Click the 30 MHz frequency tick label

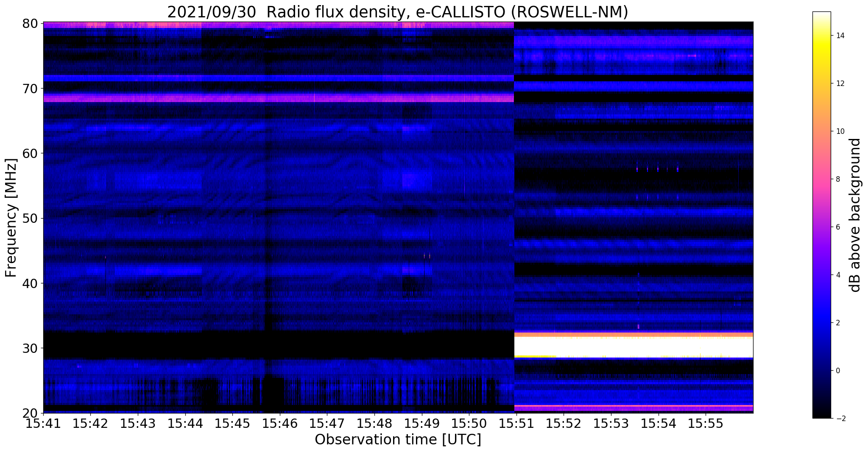[30, 348]
